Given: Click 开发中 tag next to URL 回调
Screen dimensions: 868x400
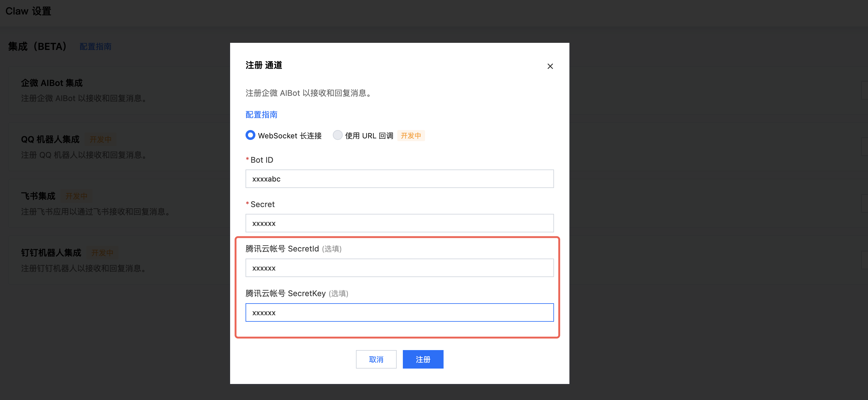Looking at the screenshot, I should coord(411,136).
